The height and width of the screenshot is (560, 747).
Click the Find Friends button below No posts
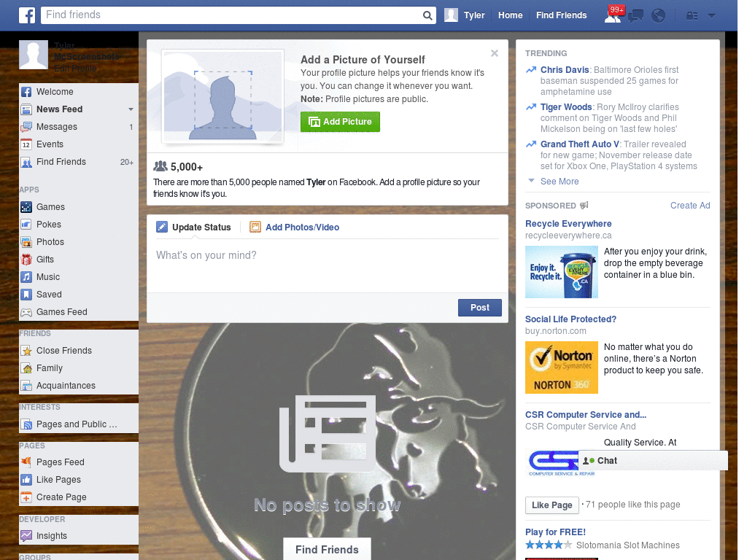(327, 550)
